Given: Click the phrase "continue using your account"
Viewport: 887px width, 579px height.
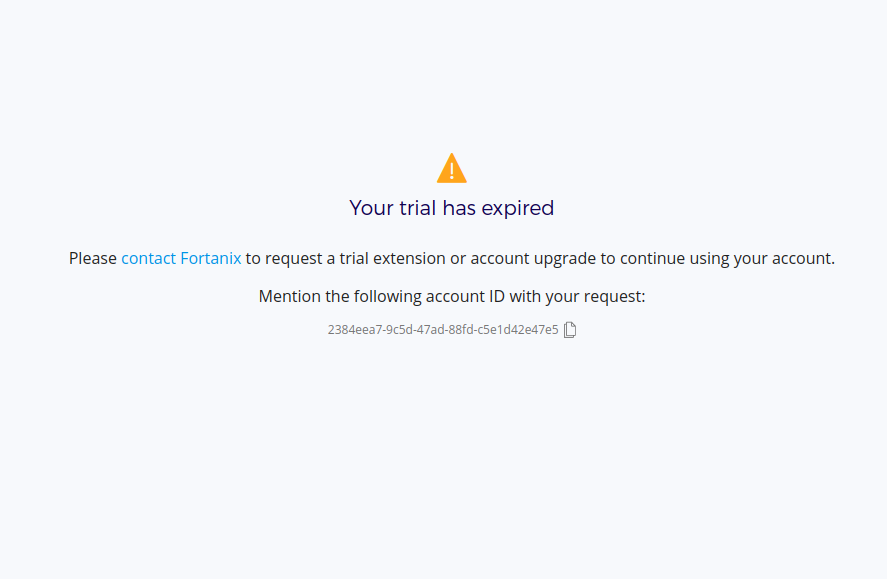Looking at the screenshot, I should click(726, 258).
